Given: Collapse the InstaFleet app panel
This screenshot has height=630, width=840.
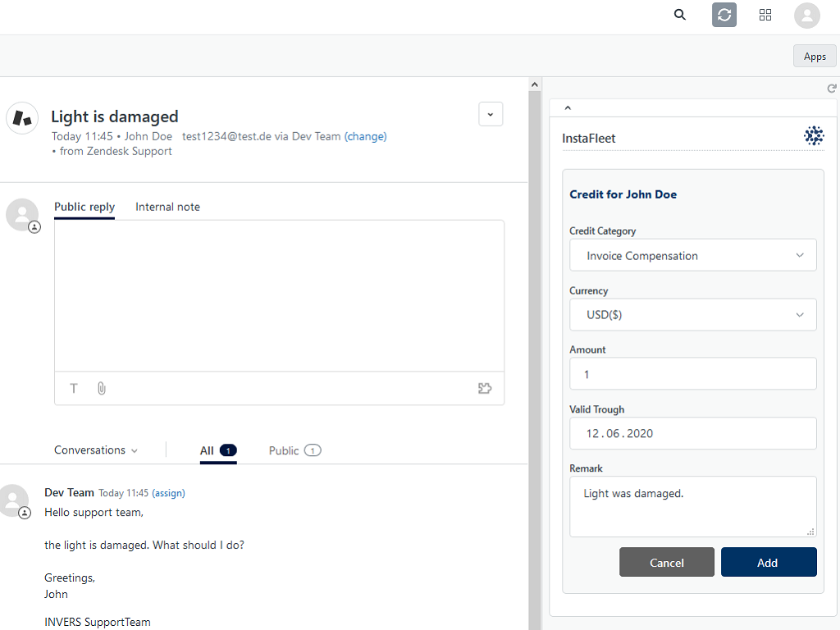Looking at the screenshot, I should [x=568, y=107].
